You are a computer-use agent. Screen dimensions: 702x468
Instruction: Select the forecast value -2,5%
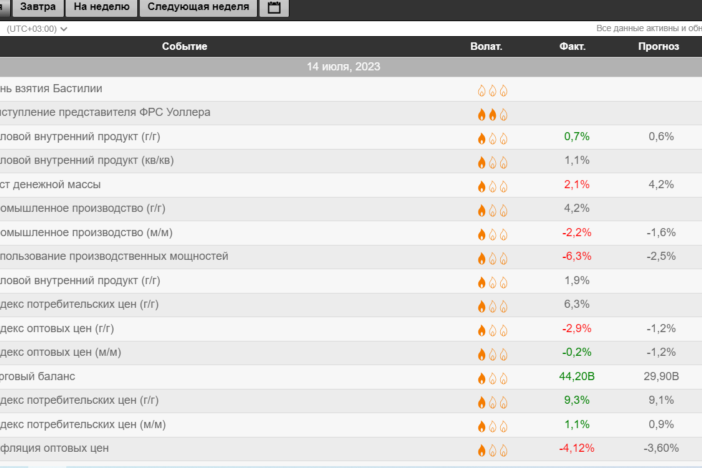tap(661, 256)
